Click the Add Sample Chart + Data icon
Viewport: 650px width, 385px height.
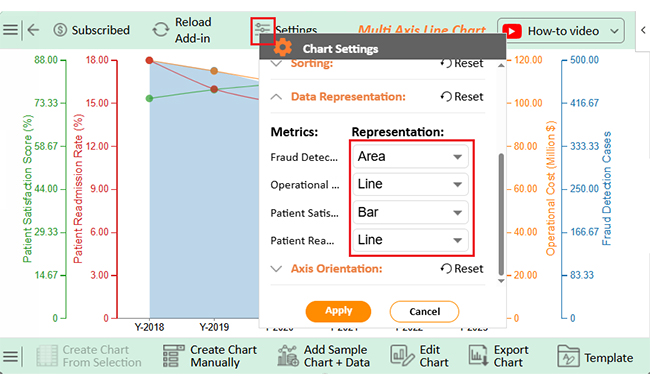coord(288,356)
